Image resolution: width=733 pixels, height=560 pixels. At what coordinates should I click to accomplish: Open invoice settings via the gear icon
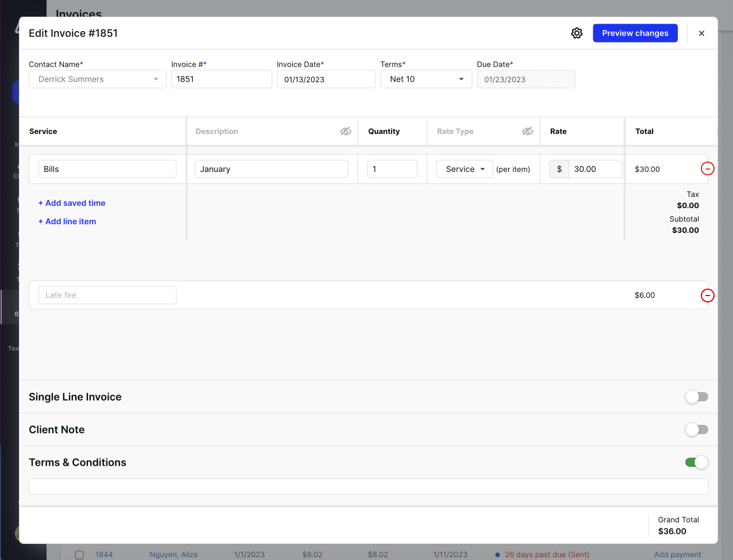coord(577,33)
